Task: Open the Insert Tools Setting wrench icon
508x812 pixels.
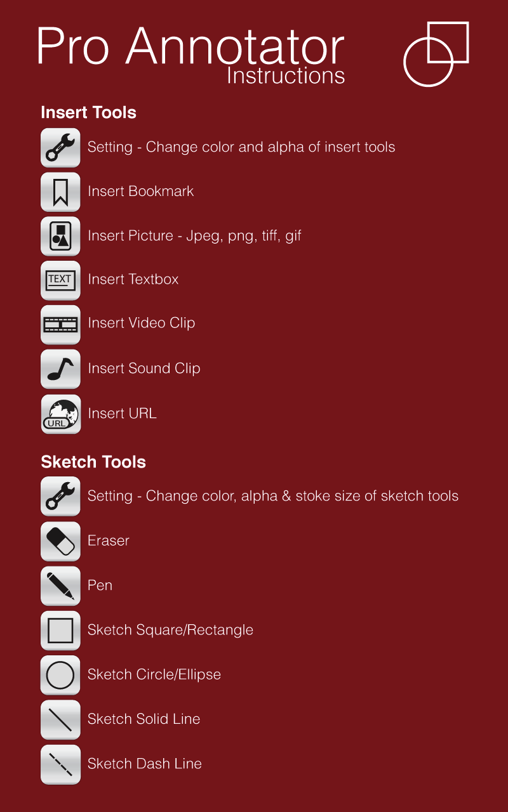Action: pyautogui.click(x=60, y=147)
